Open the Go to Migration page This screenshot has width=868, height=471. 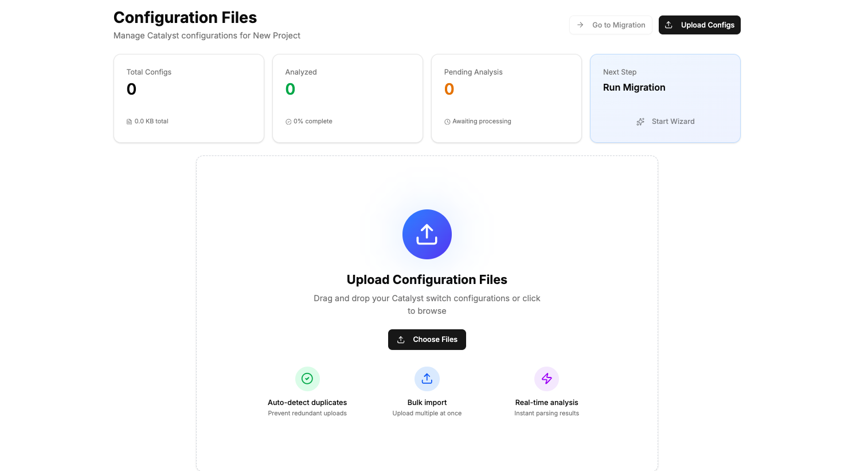tap(611, 25)
